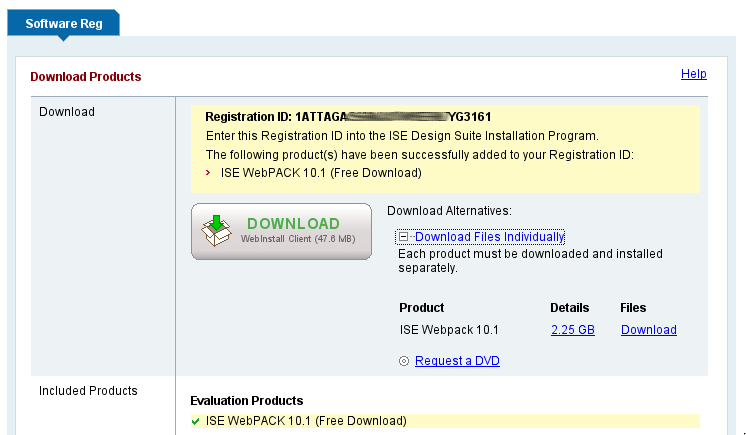Open the Request a DVD link
746x435 pixels.
click(457, 361)
